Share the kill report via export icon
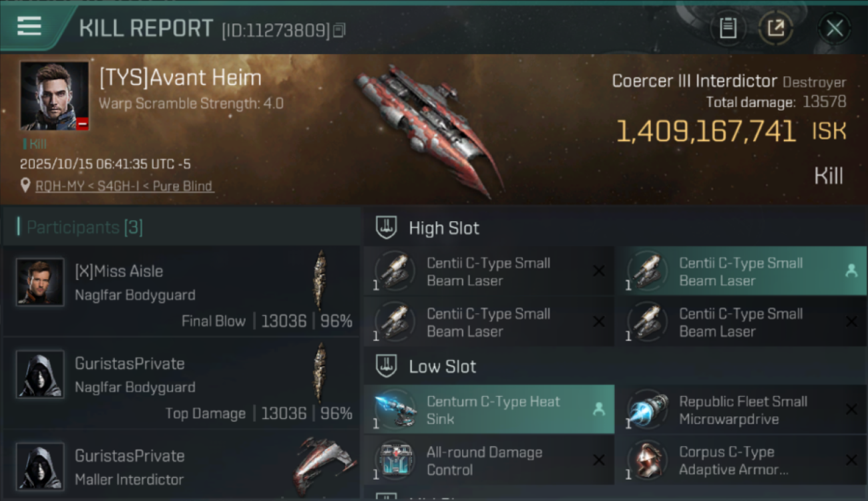 point(776,29)
